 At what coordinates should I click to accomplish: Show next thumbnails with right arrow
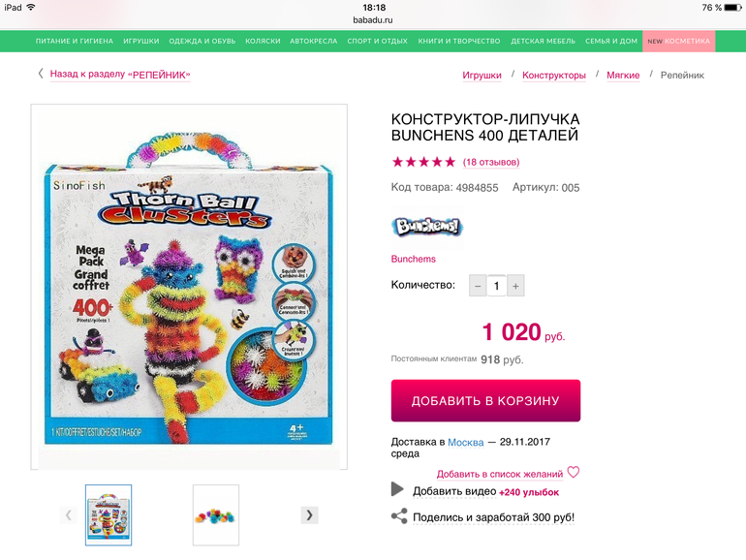pos(310,515)
